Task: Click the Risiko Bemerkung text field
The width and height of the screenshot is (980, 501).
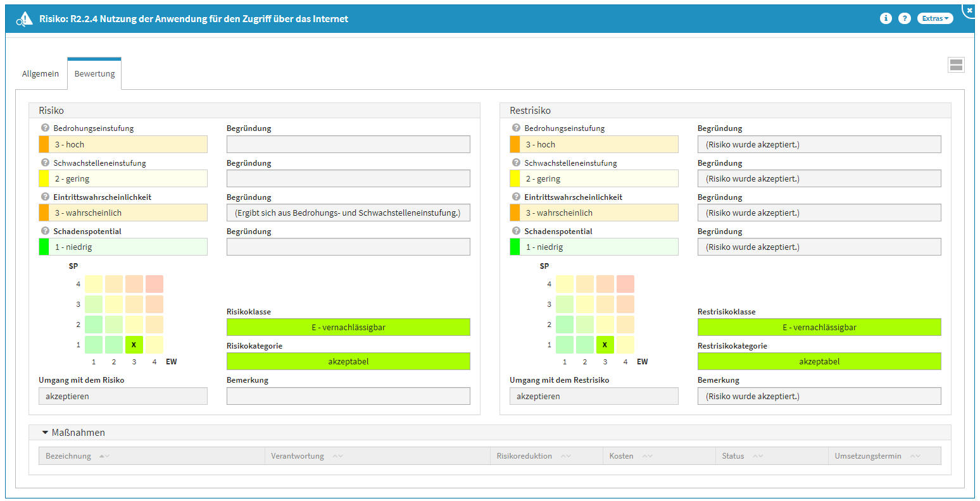Action: coord(348,396)
